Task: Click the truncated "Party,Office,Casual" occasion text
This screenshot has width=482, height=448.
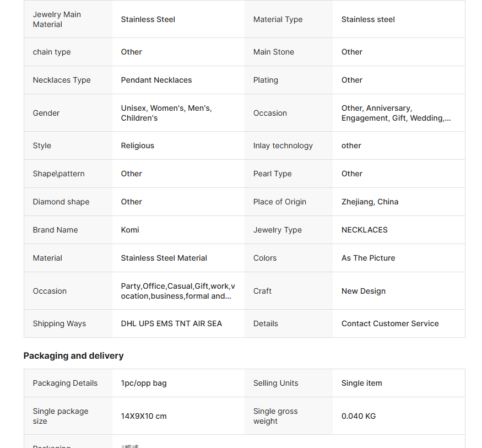Action: [177, 291]
